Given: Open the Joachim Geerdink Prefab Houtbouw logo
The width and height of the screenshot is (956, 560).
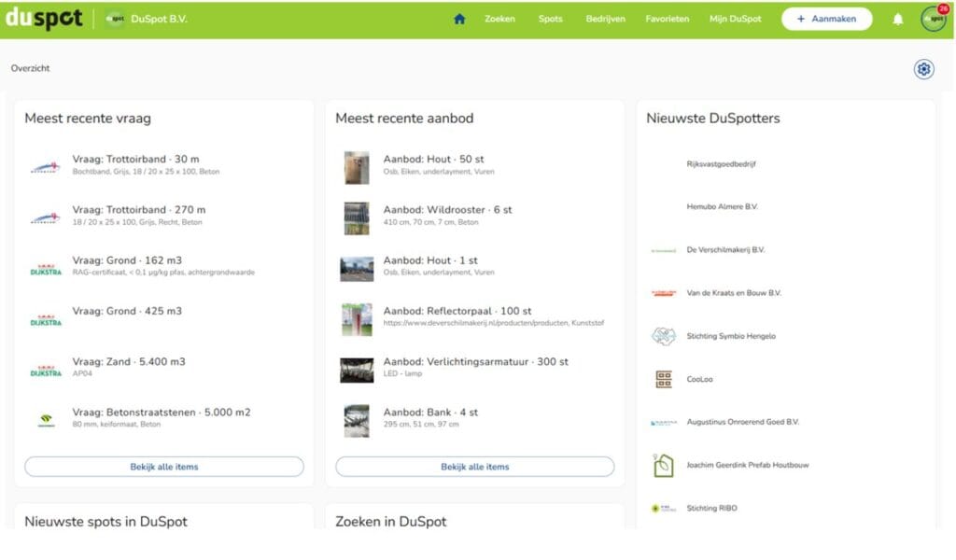Looking at the screenshot, I should (664, 466).
